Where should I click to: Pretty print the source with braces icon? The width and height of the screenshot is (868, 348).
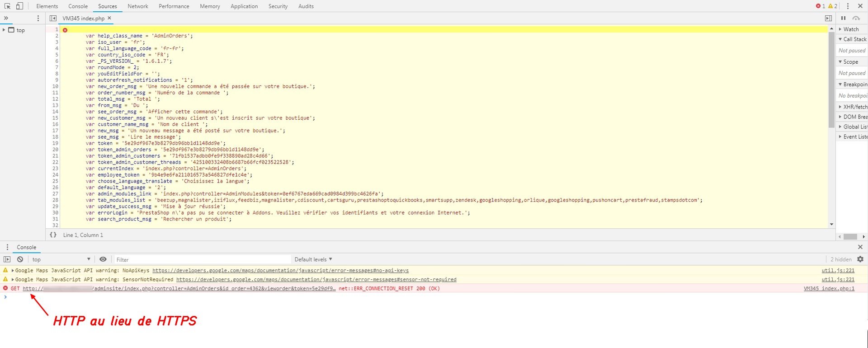point(53,235)
